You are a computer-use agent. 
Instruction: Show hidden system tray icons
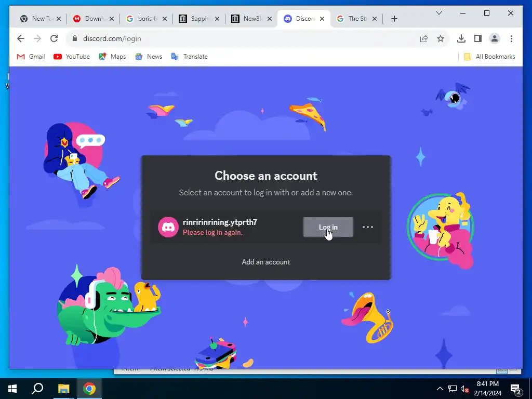440,389
